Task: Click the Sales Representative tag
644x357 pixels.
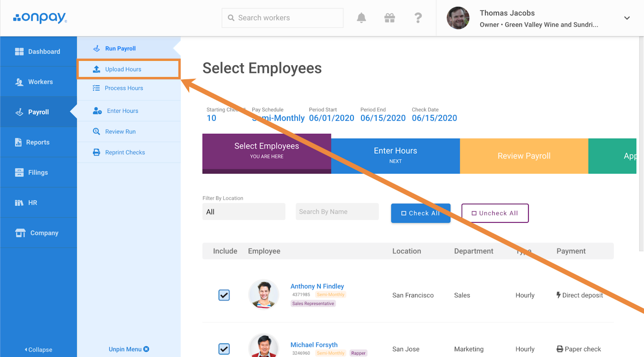Action: [313, 303]
